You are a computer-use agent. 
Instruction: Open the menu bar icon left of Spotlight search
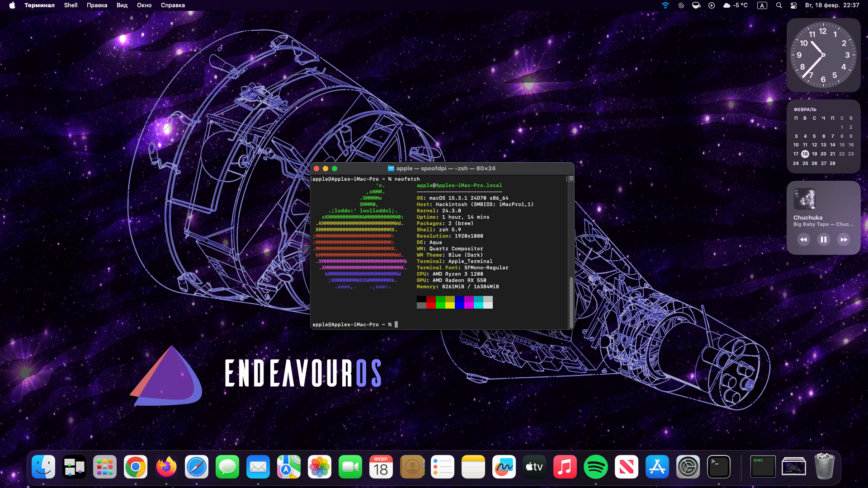point(762,5)
